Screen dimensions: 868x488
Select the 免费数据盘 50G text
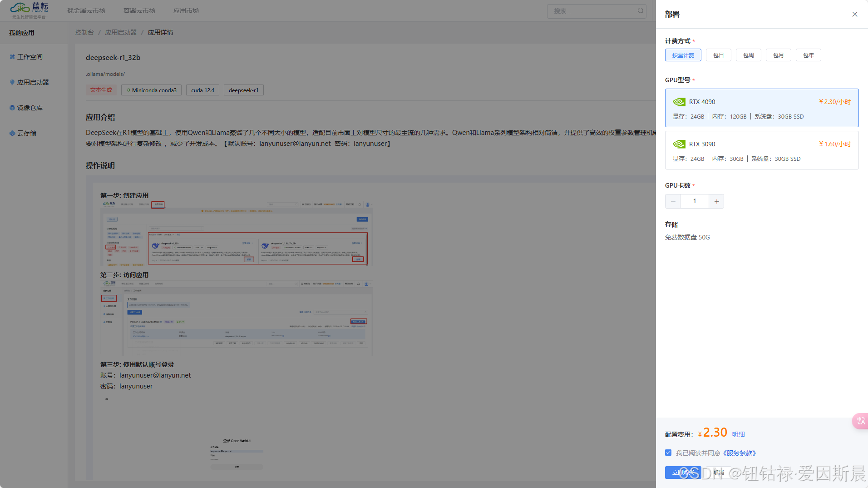687,237
